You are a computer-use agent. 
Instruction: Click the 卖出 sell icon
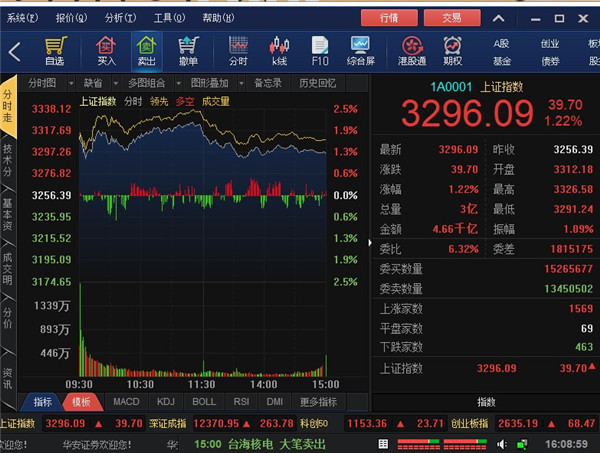[x=146, y=50]
